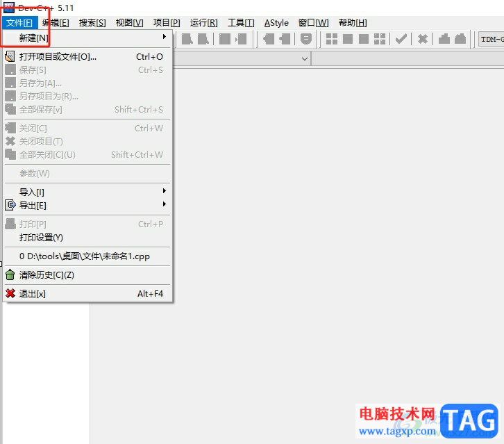Open the class selector dropdown chevron

(304, 59)
